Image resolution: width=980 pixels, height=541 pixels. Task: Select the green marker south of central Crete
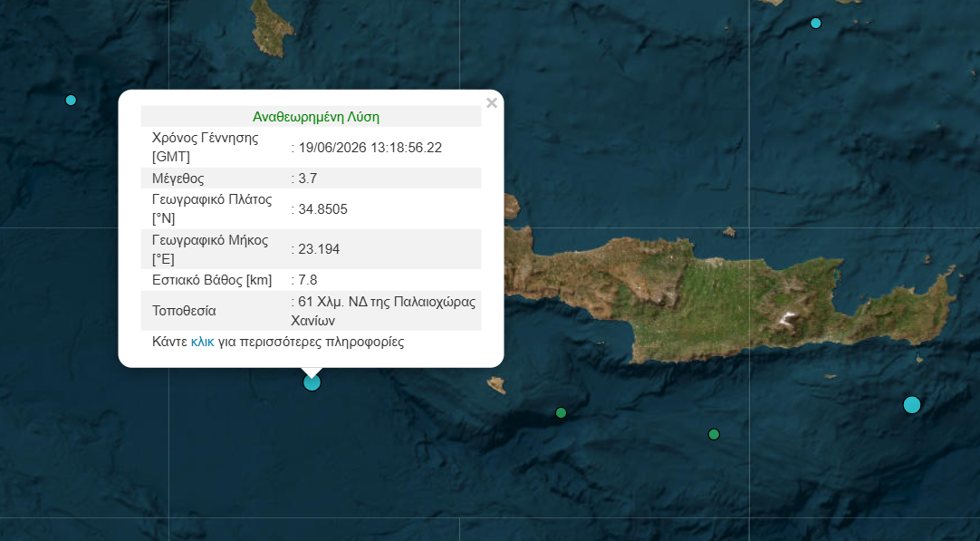tap(714, 434)
